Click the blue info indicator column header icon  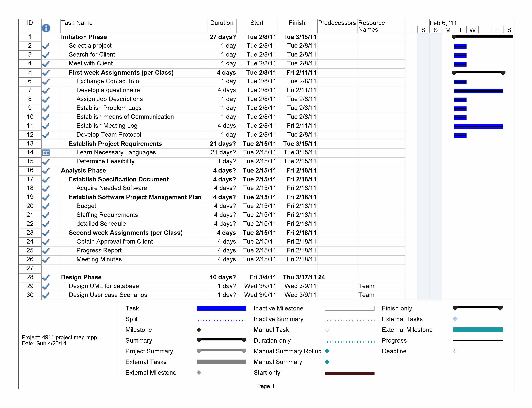click(46, 28)
